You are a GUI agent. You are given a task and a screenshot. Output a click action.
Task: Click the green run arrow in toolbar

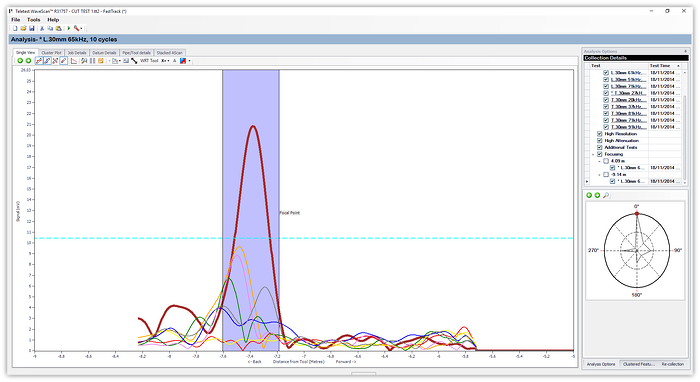click(x=69, y=28)
